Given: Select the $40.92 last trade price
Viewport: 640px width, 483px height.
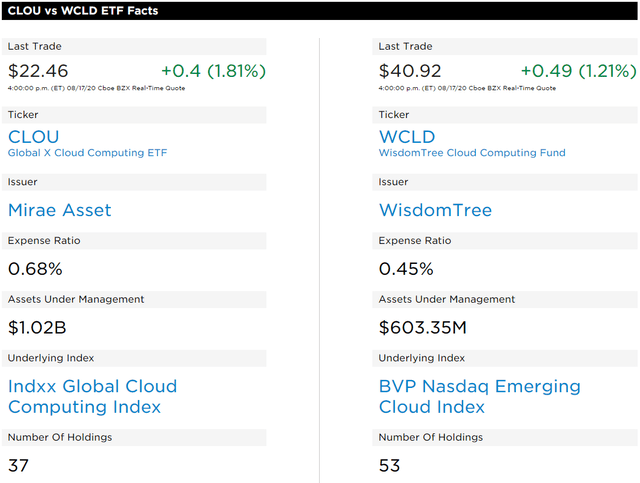Looking at the screenshot, I should point(410,71).
